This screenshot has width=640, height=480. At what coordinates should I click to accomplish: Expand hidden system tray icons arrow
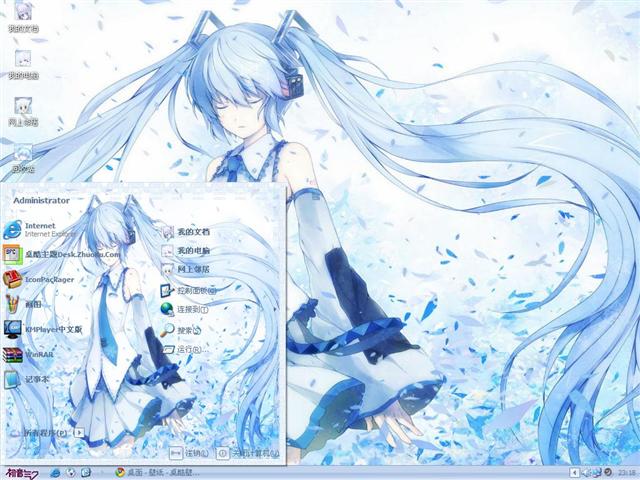point(574,473)
